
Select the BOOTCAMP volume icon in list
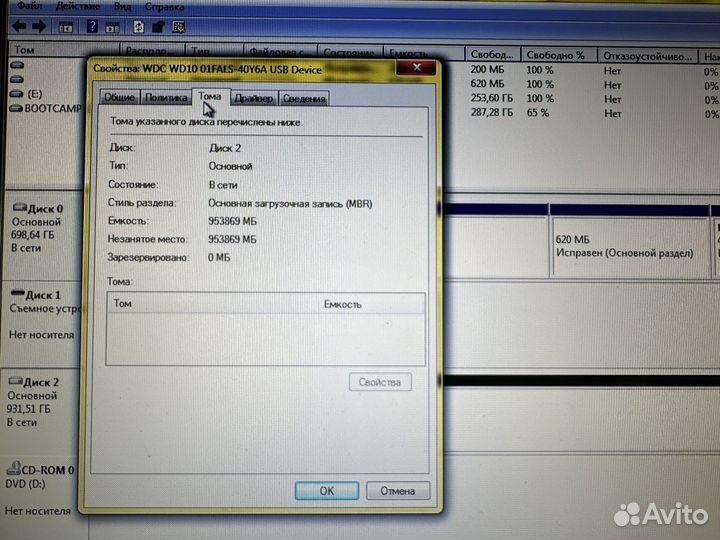pos(16,108)
